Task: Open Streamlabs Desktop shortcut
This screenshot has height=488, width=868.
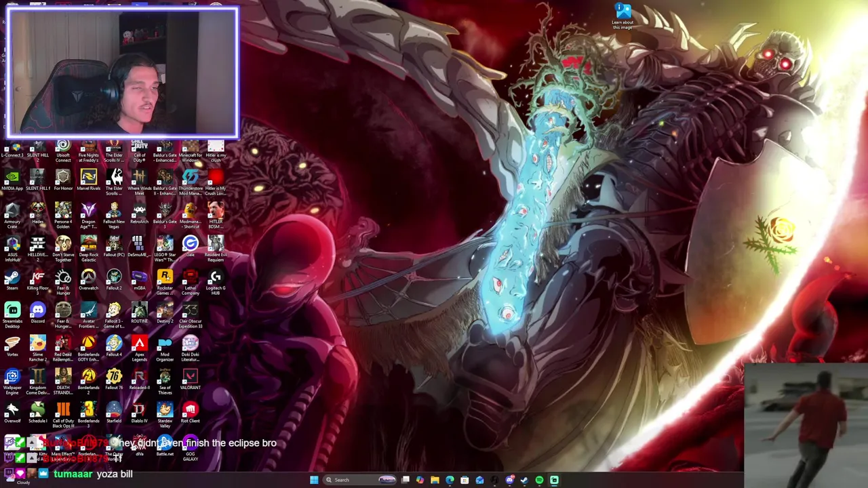Action: click(12, 314)
